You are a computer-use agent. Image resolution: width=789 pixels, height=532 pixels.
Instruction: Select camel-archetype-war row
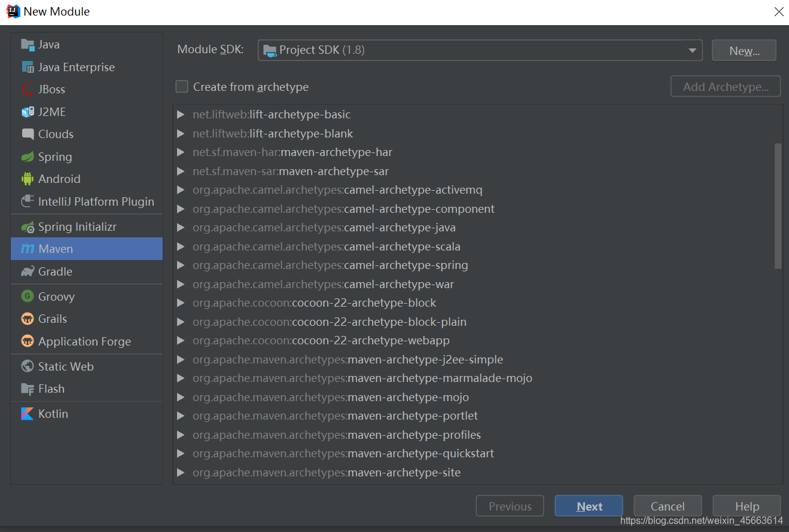pyautogui.click(x=473, y=285)
